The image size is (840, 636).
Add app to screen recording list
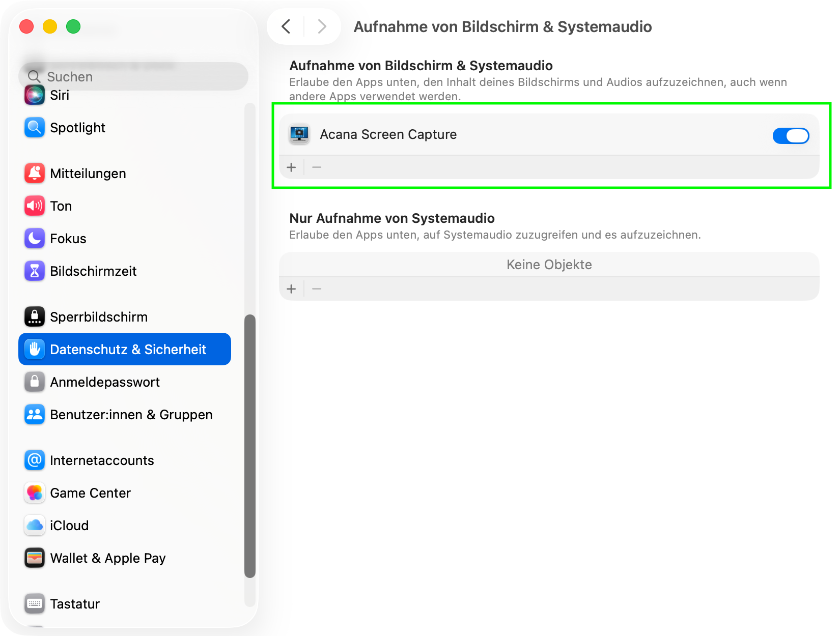coord(291,167)
